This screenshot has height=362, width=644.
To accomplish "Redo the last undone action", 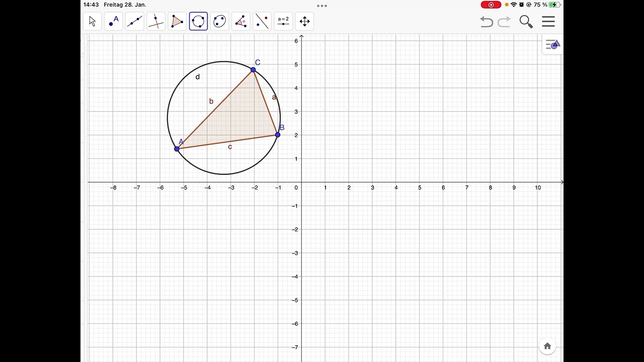I will point(504,22).
